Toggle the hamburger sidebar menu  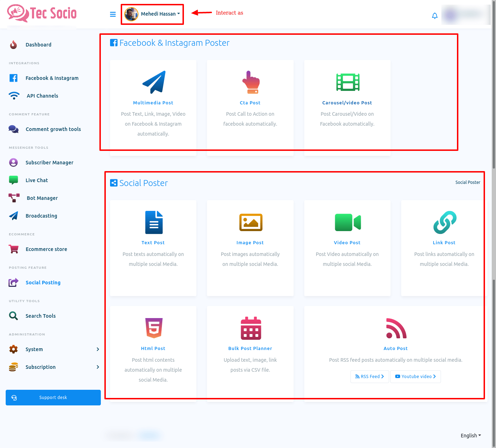point(113,15)
